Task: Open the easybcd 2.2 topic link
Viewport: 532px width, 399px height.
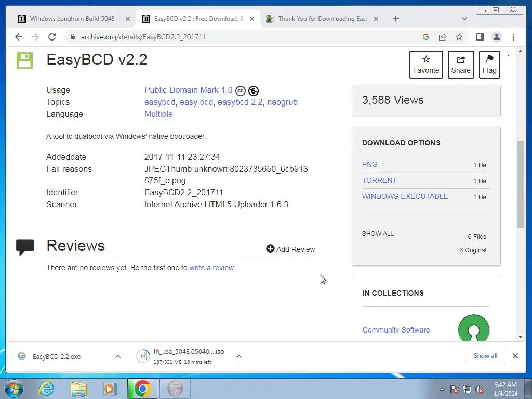Action: click(240, 102)
